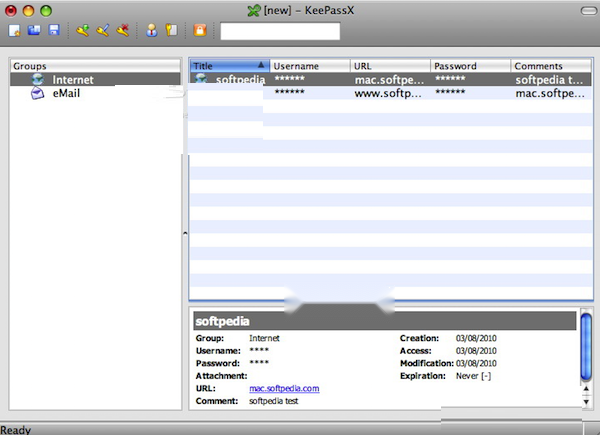Sort entries by Title column
The height and width of the screenshot is (435, 600).
[230, 66]
